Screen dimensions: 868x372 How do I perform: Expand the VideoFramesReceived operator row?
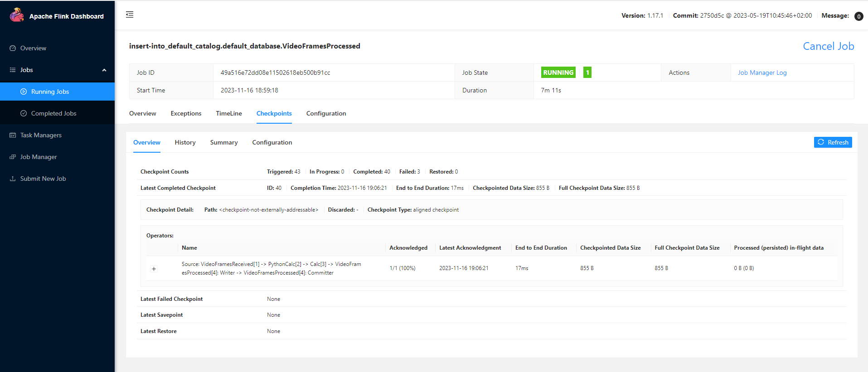(154, 269)
